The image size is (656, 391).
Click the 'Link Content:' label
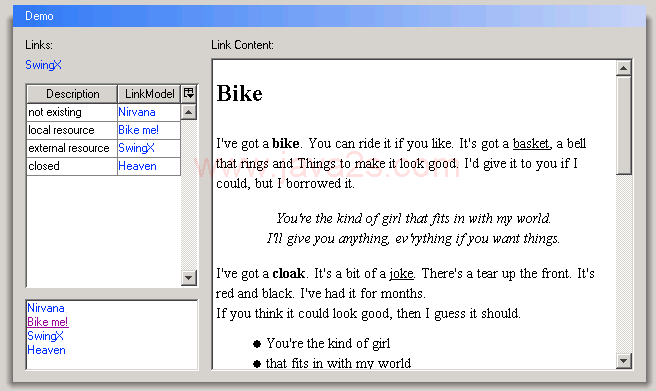point(242,45)
